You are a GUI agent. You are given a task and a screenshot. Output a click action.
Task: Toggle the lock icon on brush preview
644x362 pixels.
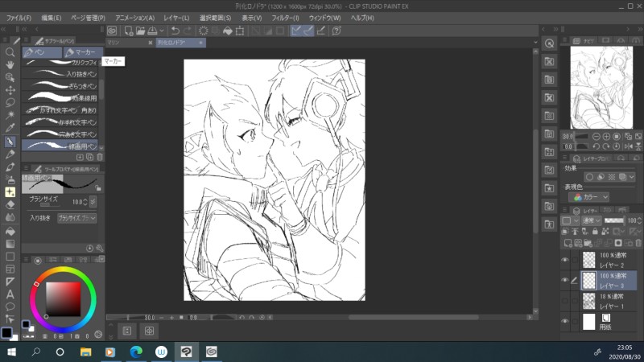97,187
